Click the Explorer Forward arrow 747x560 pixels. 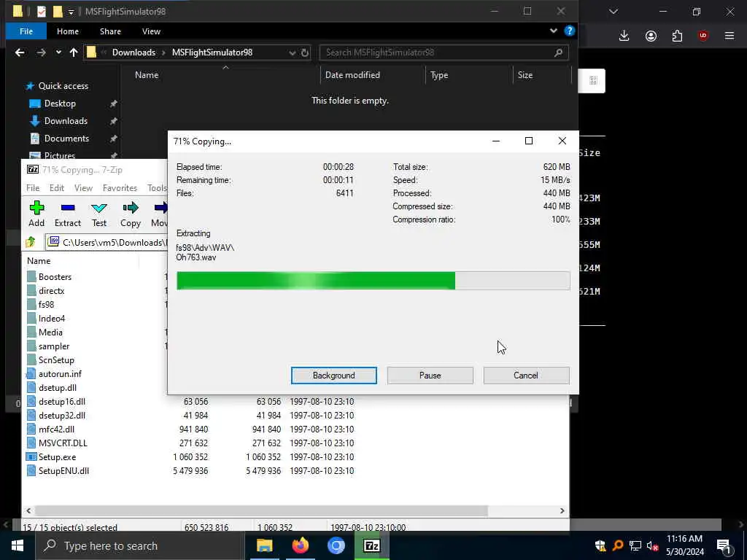pos(42,52)
